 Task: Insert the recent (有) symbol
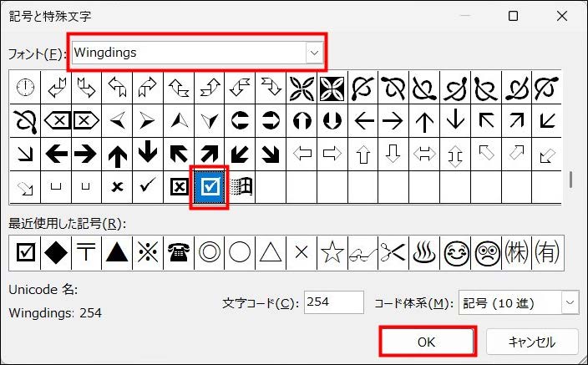[x=548, y=253]
